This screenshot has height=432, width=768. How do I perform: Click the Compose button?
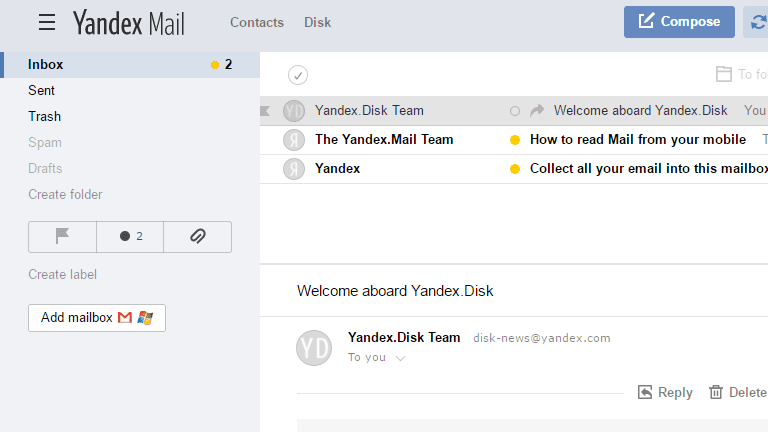coord(679,22)
